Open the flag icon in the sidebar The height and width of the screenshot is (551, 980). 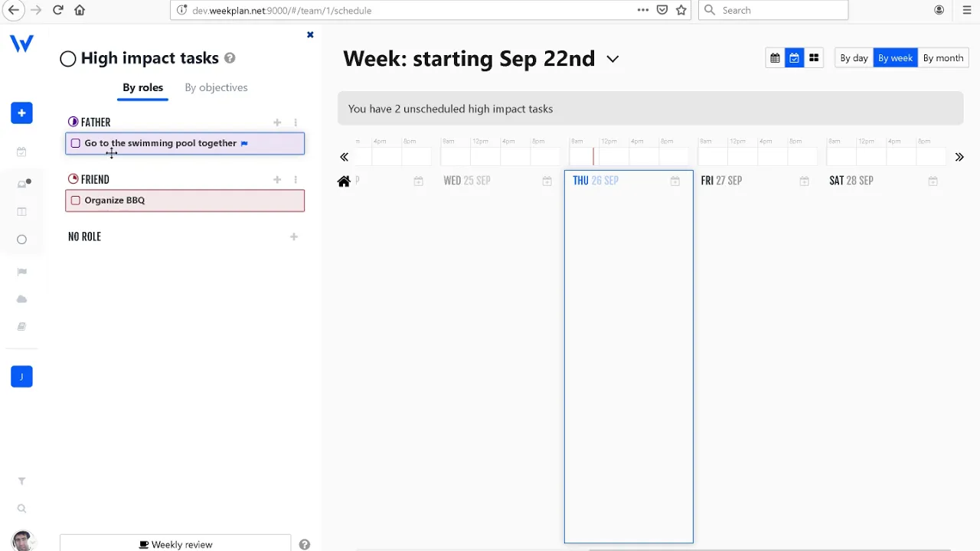click(21, 271)
